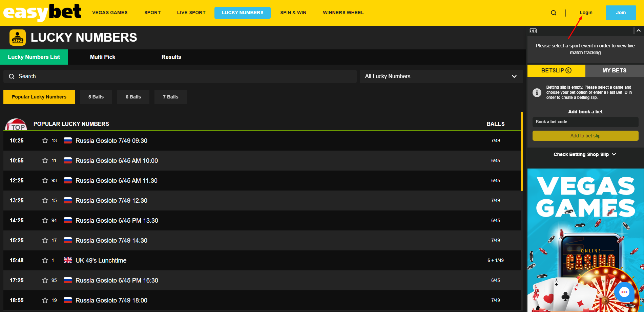Filter by 6 Balls
The image size is (644, 312).
pyautogui.click(x=133, y=97)
